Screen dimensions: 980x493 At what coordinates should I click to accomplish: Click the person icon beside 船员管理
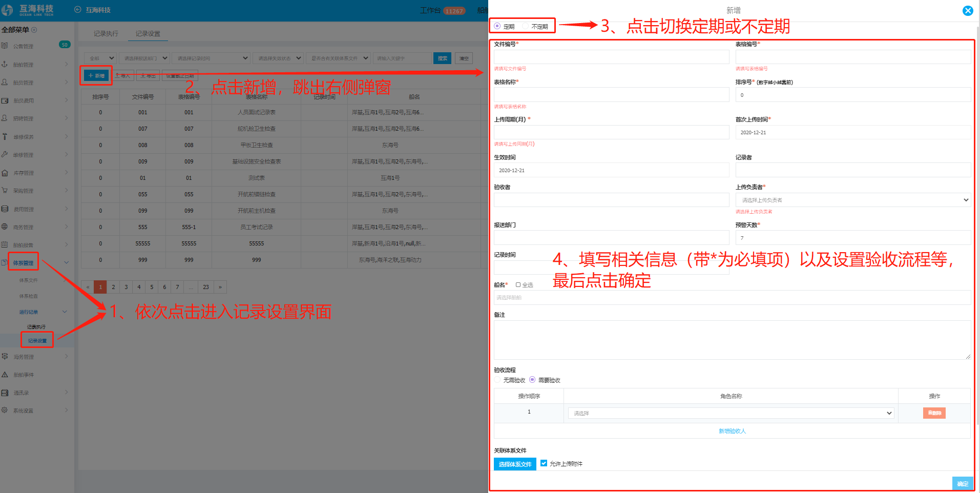click(5, 82)
